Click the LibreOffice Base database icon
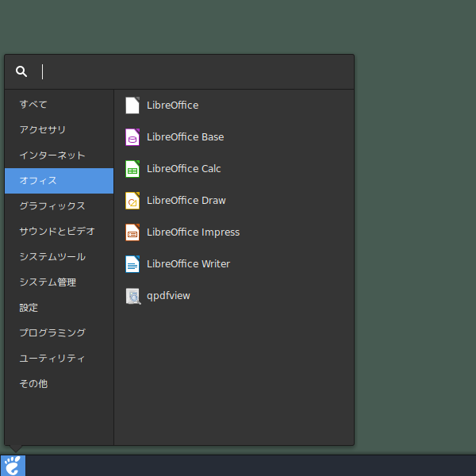Image resolution: width=476 pixels, height=476 pixels. pyautogui.click(x=132, y=137)
